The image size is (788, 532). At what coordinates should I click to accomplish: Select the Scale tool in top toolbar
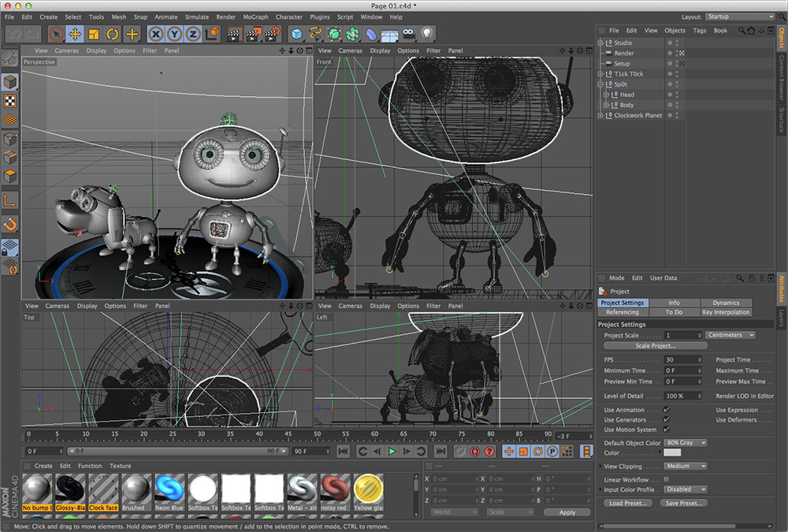click(94, 34)
